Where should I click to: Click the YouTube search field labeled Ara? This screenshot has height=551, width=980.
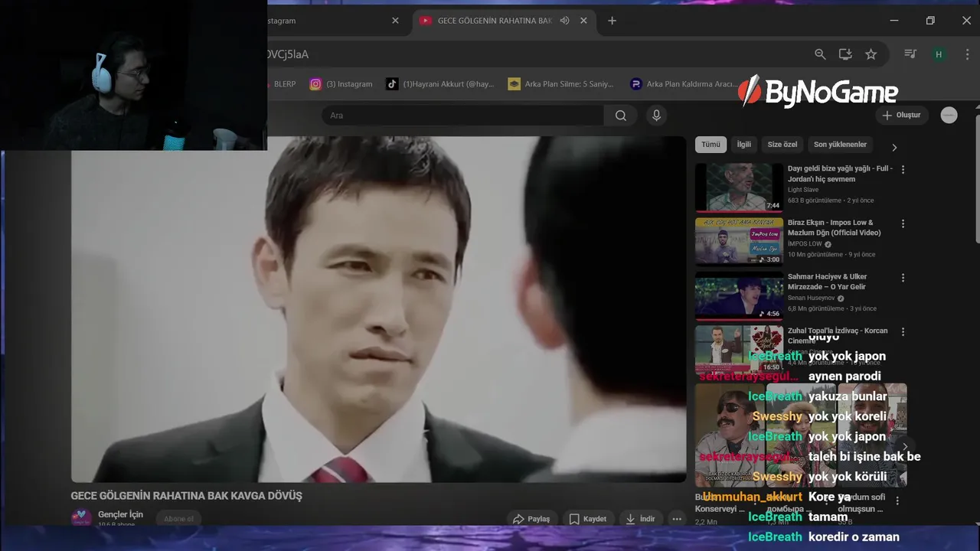coord(462,116)
